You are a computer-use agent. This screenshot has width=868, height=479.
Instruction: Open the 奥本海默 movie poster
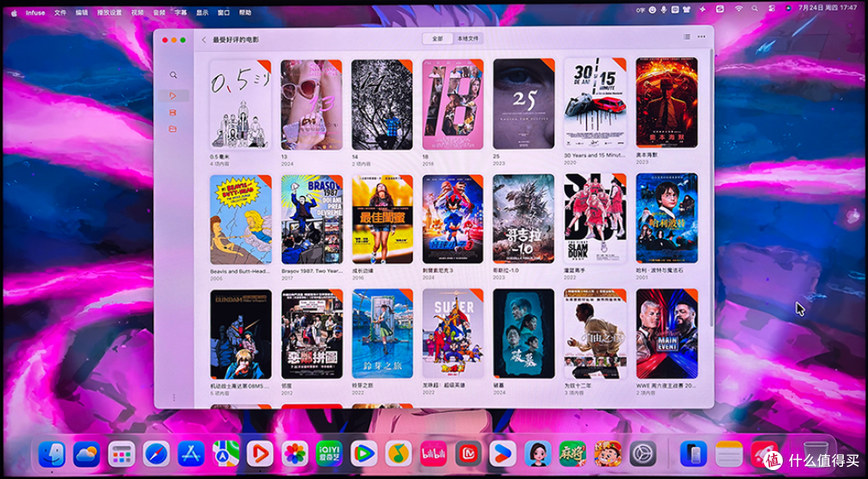click(x=666, y=103)
